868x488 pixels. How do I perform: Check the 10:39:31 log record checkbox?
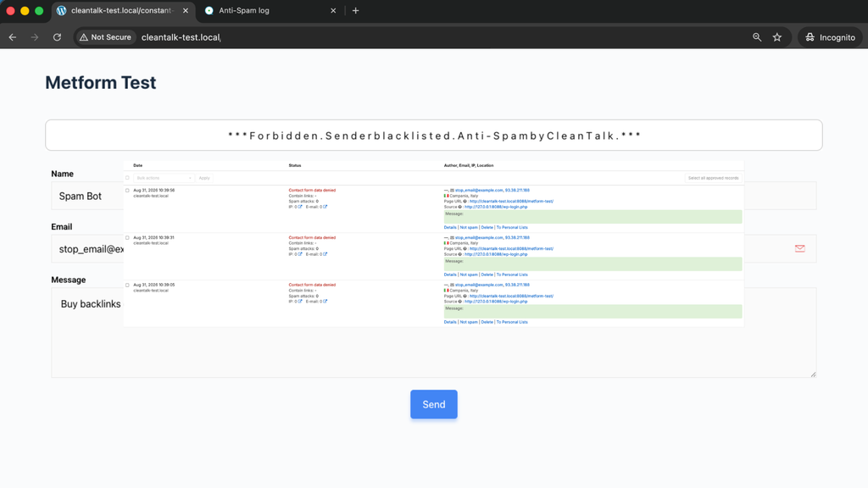(x=127, y=238)
